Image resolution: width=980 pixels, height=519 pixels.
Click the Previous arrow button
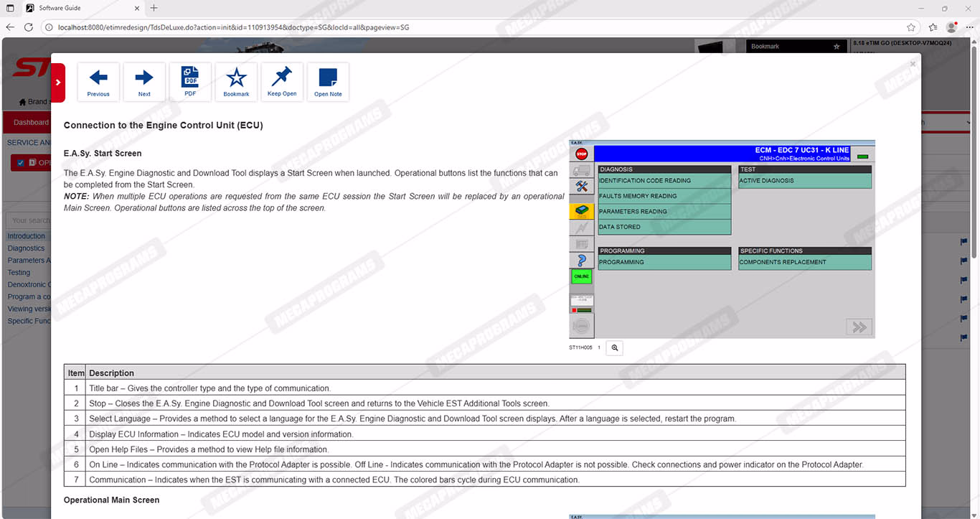click(98, 81)
